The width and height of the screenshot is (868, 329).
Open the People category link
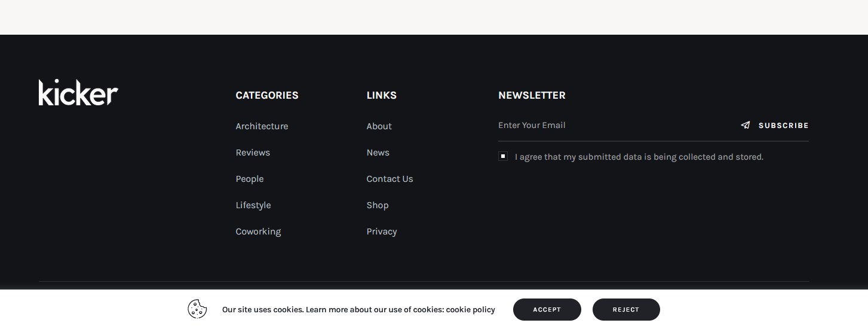pyautogui.click(x=250, y=179)
